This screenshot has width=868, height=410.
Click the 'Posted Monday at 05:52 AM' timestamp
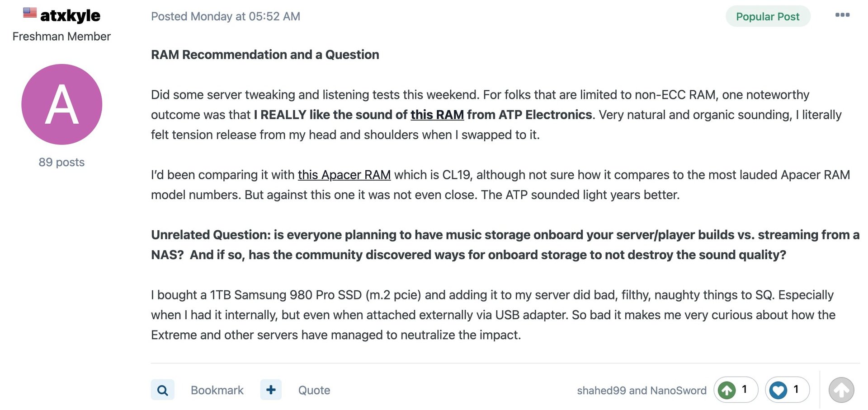point(226,17)
